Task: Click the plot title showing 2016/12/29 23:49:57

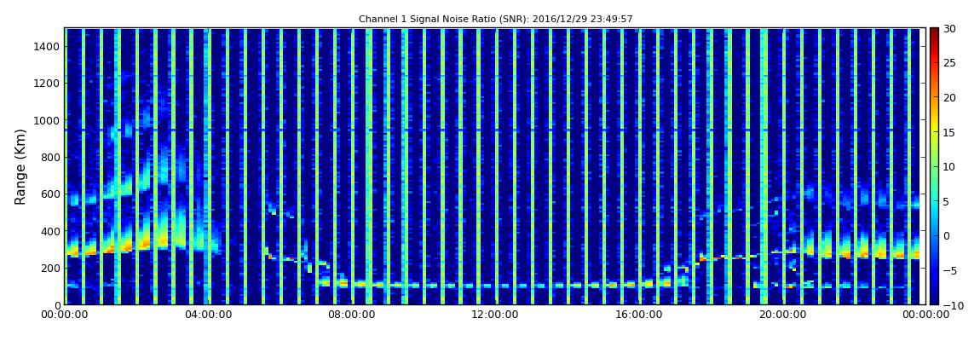Action: point(496,20)
